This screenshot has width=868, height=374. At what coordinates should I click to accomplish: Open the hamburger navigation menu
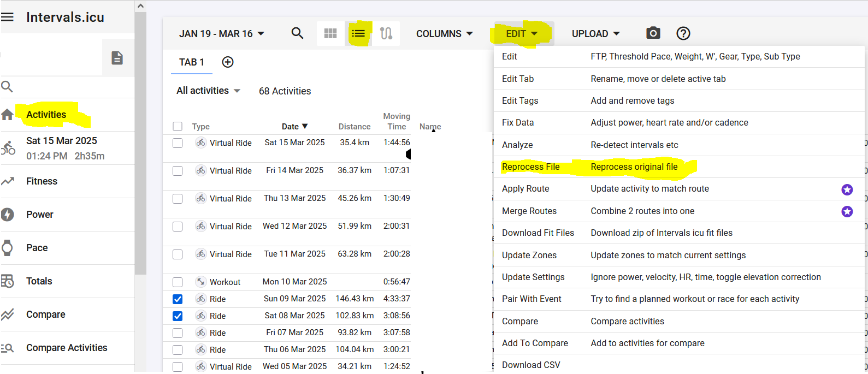(x=8, y=17)
